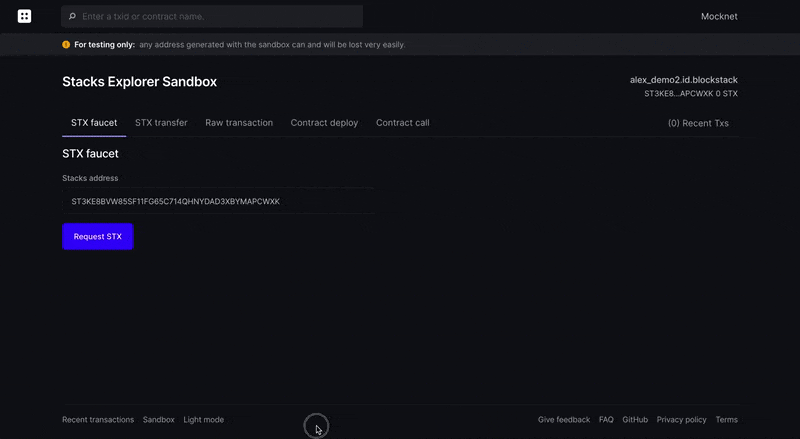The height and width of the screenshot is (439, 800).
Task: Open the Mocknet network selector
Action: (719, 16)
